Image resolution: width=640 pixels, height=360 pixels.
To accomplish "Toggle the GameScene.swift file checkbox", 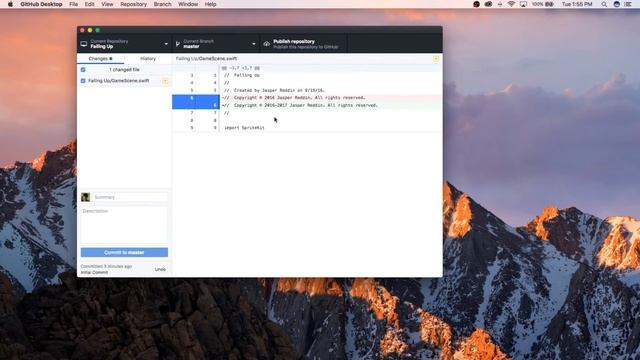I will click(83, 81).
